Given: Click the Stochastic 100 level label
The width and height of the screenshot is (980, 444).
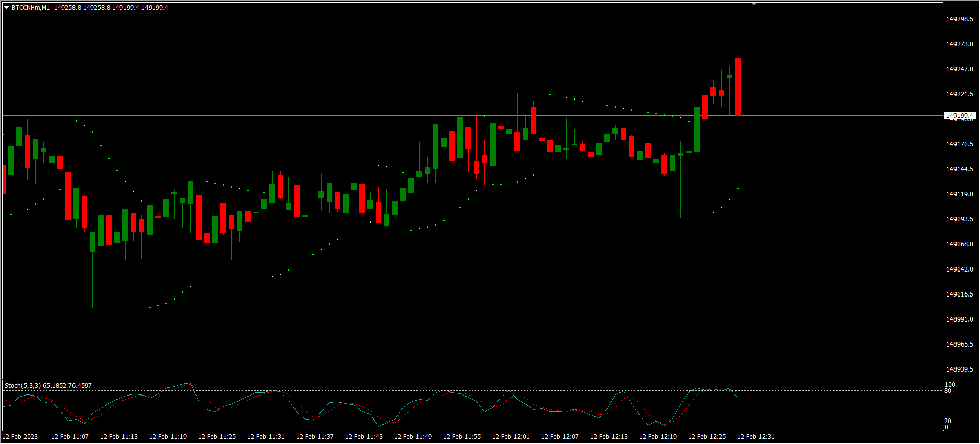Looking at the screenshot, I should tap(950, 385).
